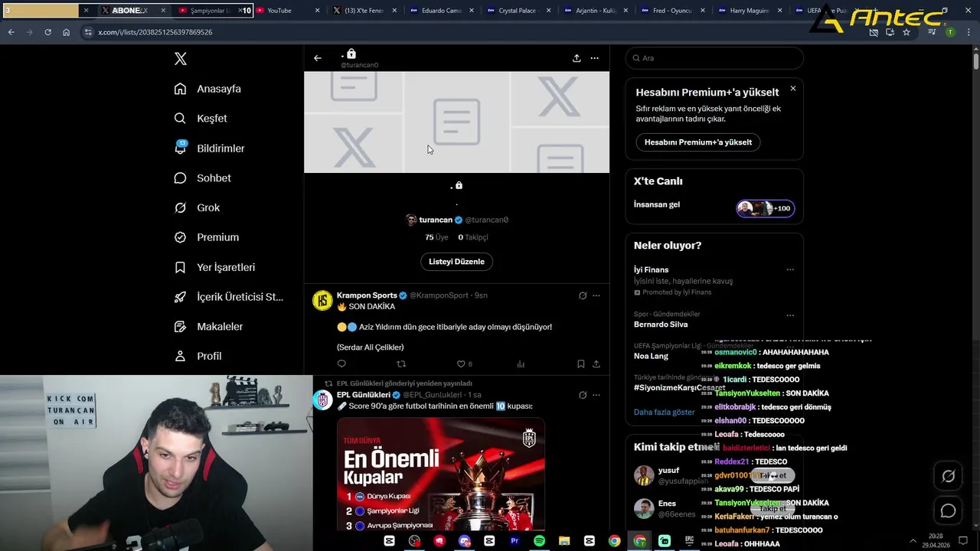Switch to Harry Maguire tab
The image size is (980, 551).
pos(749,11)
